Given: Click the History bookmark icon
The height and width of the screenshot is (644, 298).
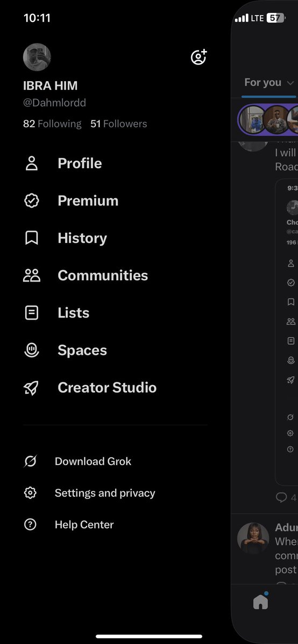Looking at the screenshot, I should [32, 238].
